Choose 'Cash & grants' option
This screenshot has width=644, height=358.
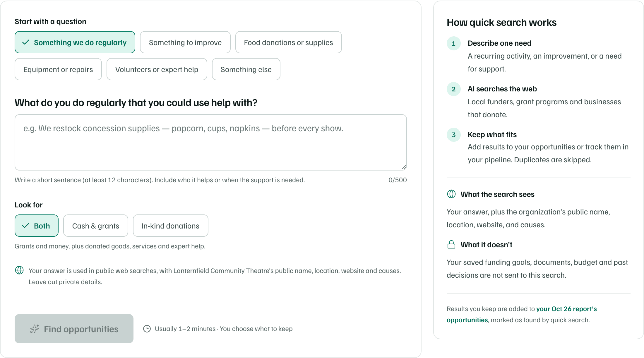click(96, 226)
